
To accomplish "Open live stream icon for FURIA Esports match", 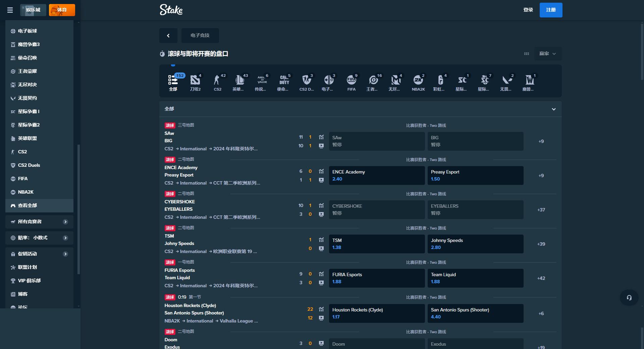I will point(321,283).
